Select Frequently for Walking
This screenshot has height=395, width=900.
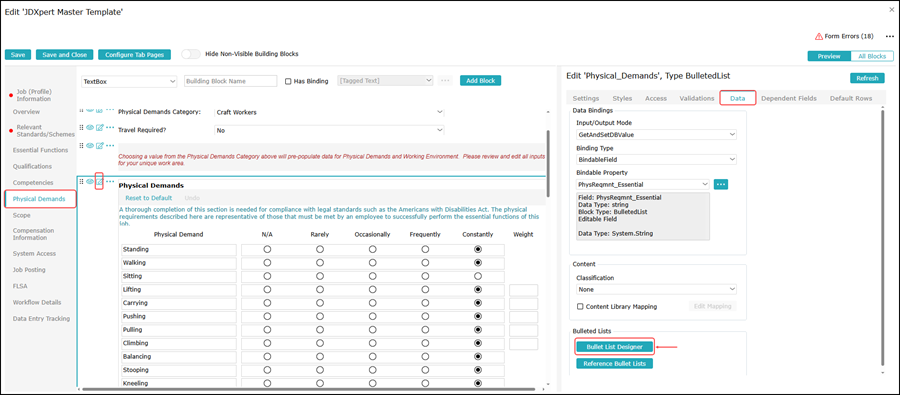425,263
